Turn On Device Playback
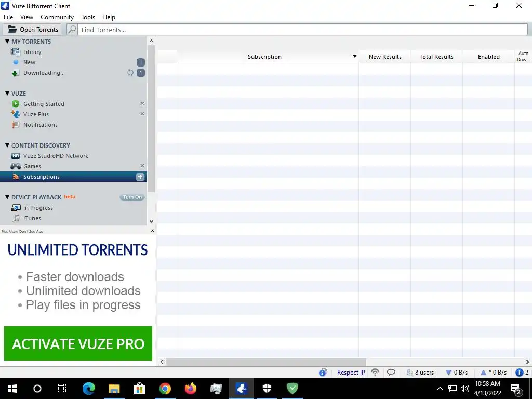Viewport: 532px width, 399px height. click(132, 197)
